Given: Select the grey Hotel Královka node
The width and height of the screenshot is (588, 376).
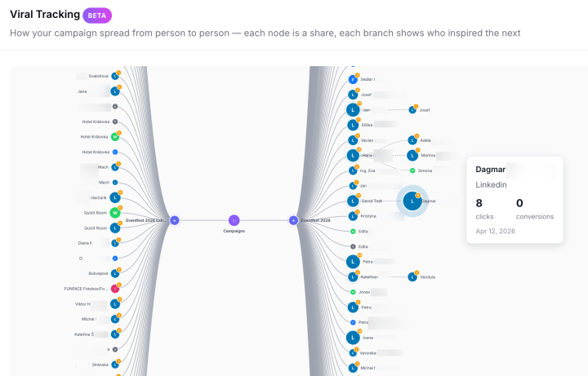Looking at the screenshot, I should pyautogui.click(x=115, y=122).
